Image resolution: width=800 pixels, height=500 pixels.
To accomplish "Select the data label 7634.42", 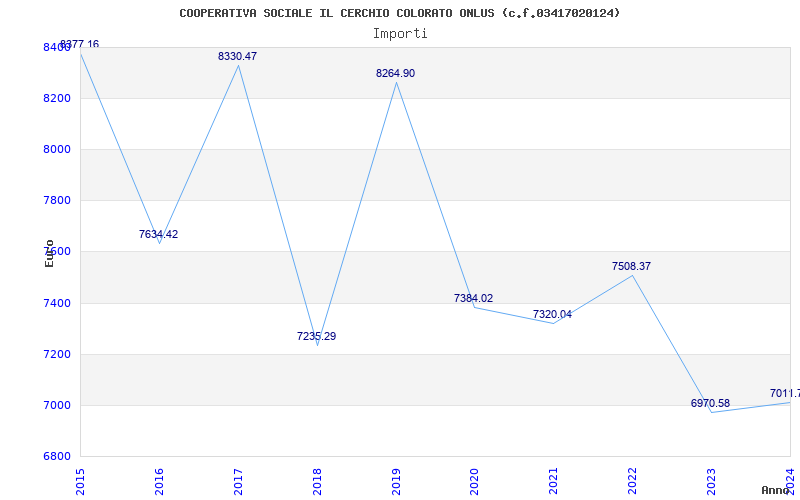I will click(158, 235).
